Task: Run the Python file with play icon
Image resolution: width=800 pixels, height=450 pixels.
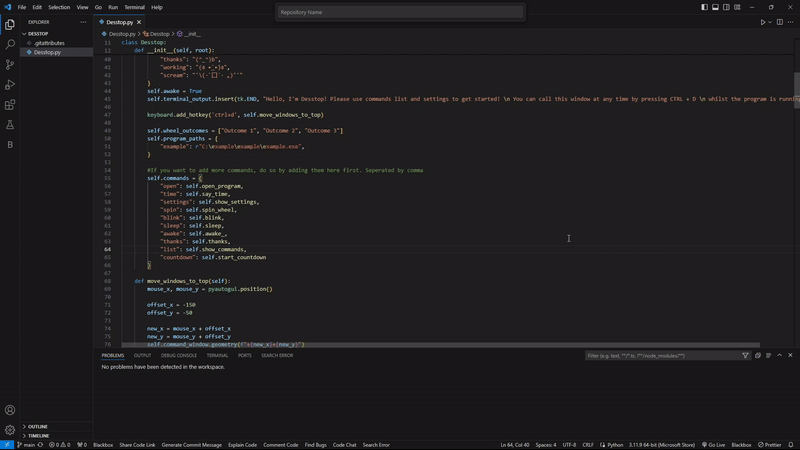Action: pos(763,22)
